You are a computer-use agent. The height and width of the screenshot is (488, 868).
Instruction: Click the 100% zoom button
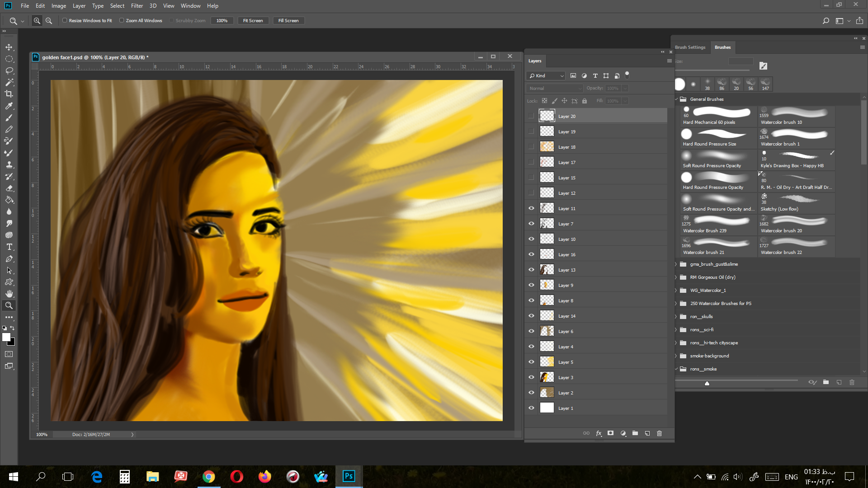coord(222,21)
